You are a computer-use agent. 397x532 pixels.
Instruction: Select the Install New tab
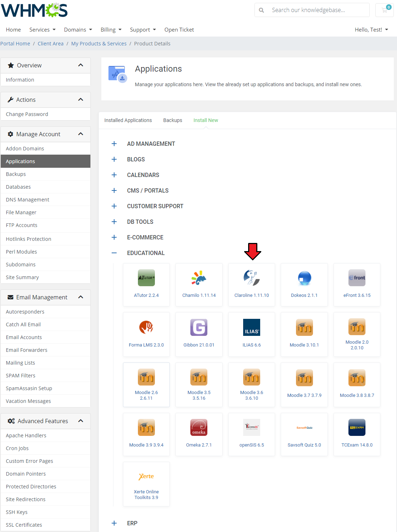206,120
